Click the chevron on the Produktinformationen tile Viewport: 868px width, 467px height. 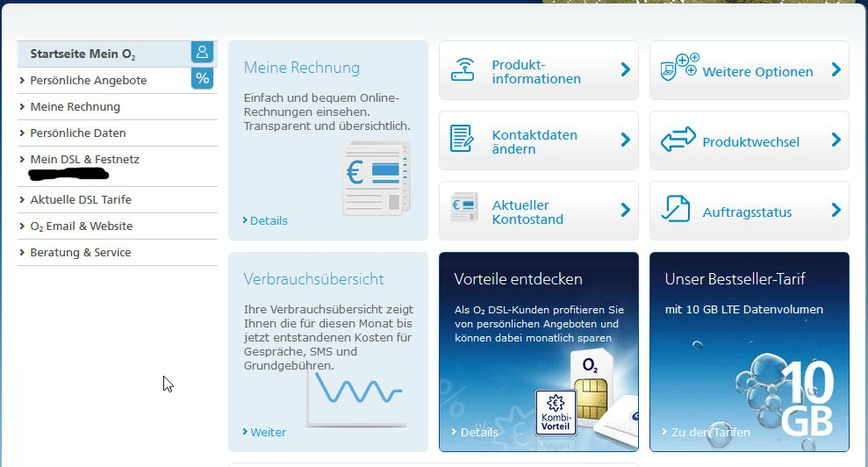tap(626, 70)
